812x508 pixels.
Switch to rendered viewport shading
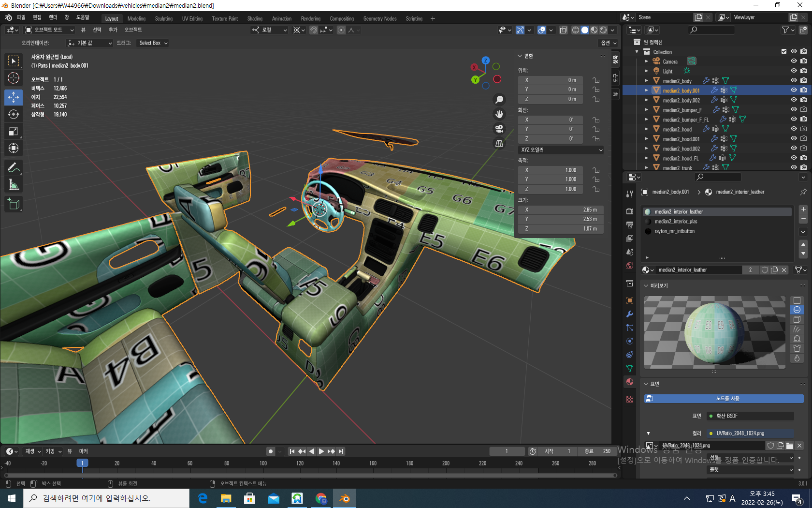click(603, 30)
